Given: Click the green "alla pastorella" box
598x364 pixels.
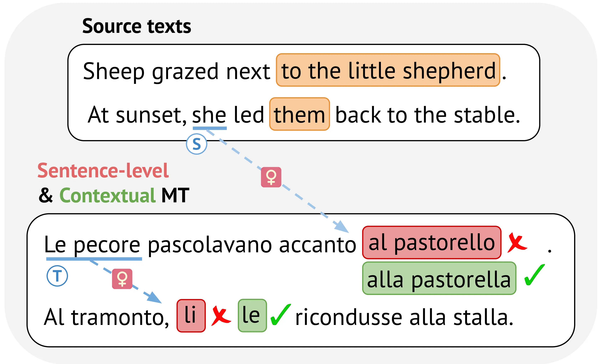Looking at the screenshot, I should 439,278.
